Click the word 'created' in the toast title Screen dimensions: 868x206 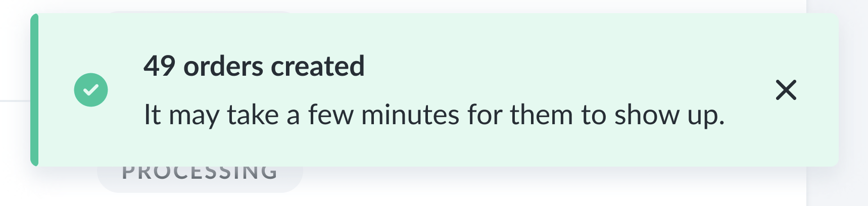click(x=318, y=66)
